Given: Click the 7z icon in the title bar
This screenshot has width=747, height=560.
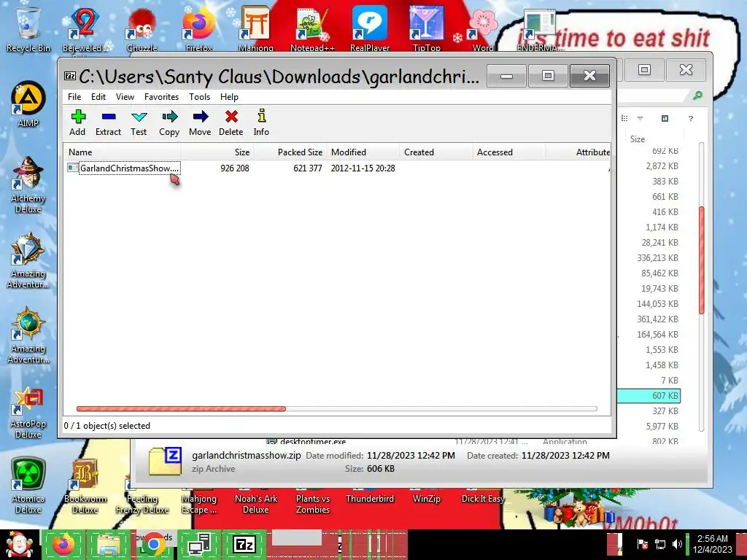Looking at the screenshot, I should tap(70, 76).
